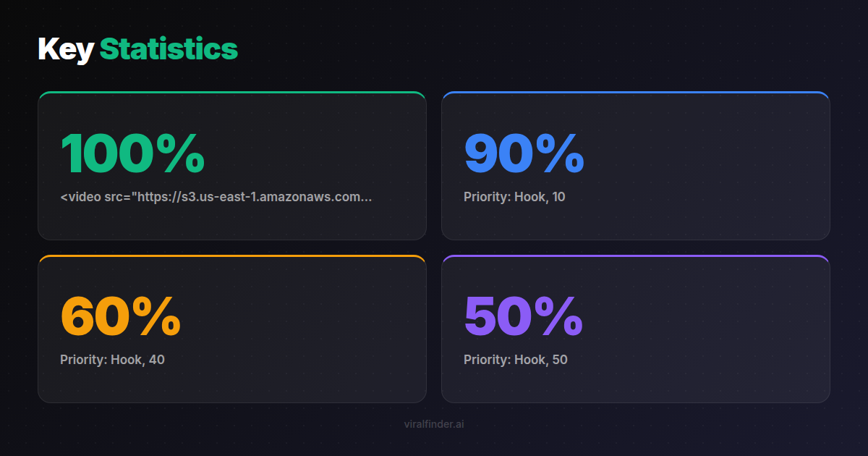Viewport: 868px width, 456px height.
Task: Click the "Priority: Hook, 40" caption
Action: pos(112,359)
